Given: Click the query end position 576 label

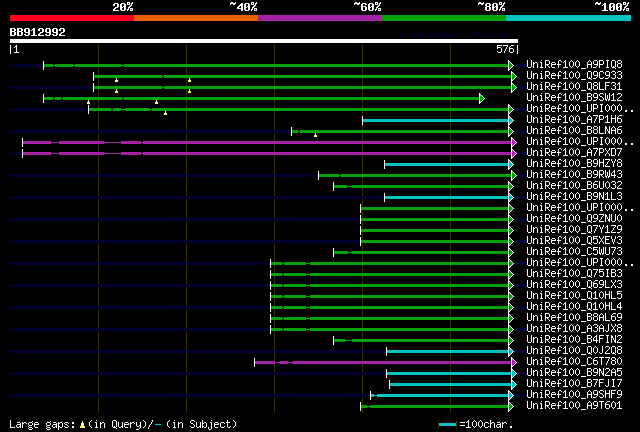Looking at the screenshot, I should coord(505,49).
